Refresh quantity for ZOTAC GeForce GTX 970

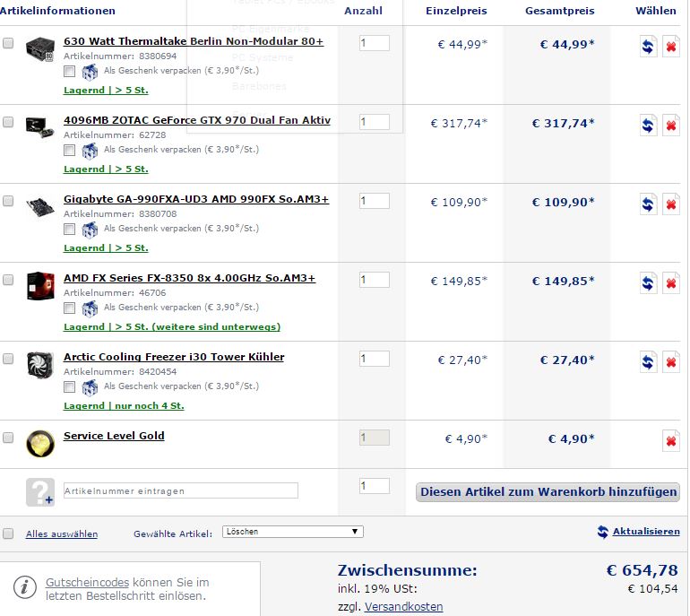point(648,125)
